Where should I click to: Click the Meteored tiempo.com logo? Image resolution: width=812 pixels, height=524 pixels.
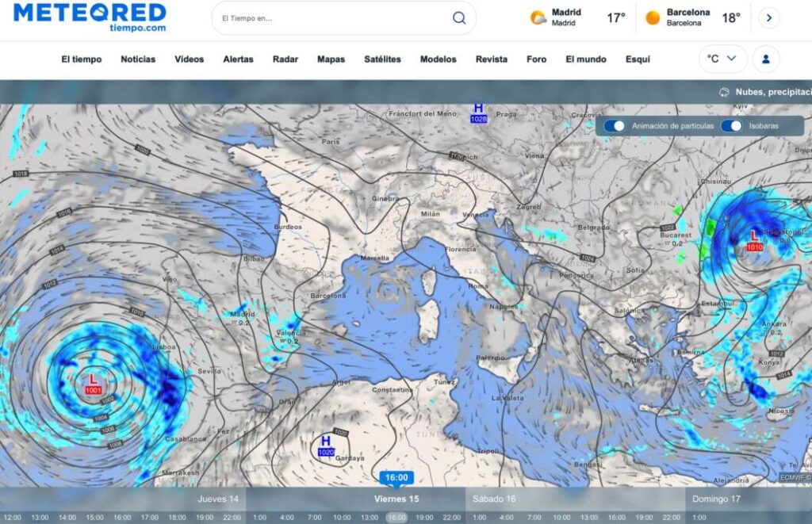coord(90,17)
